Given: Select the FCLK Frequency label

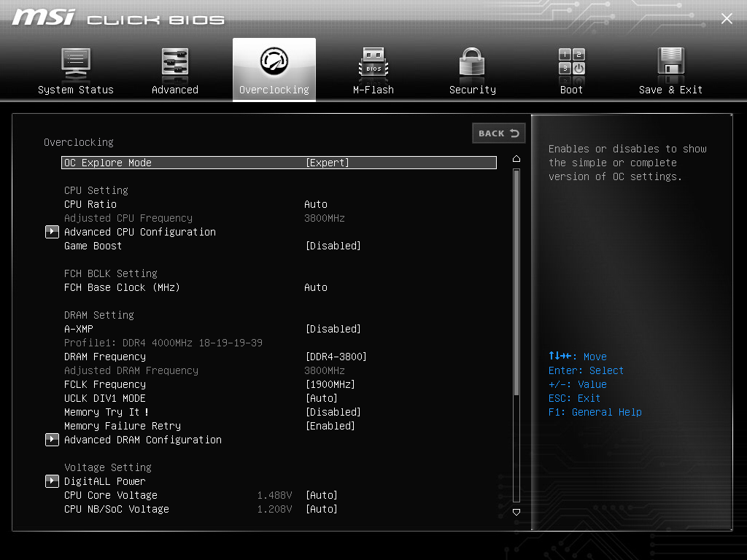Looking at the screenshot, I should tap(105, 384).
